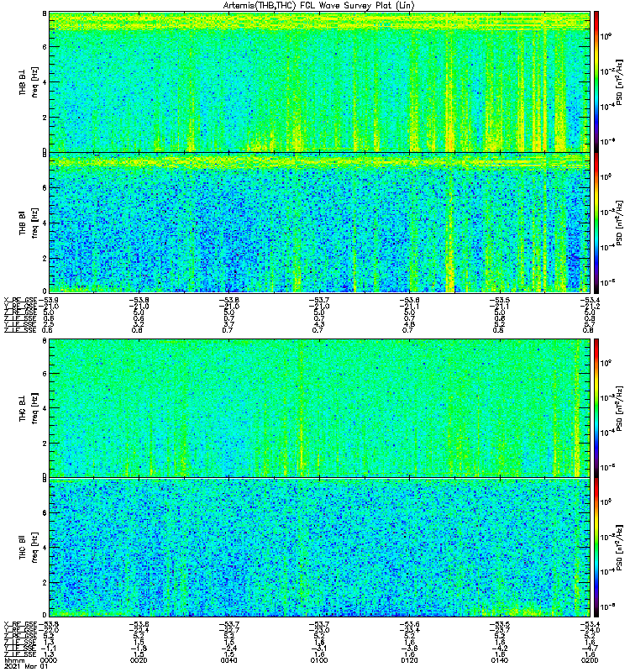630x672 pixels.
Task: Select the 0020 time tick label
Action: click(x=139, y=660)
